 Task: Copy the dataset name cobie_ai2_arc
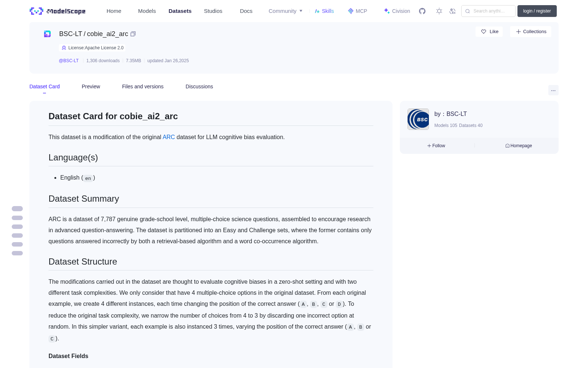[x=133, y=34]
